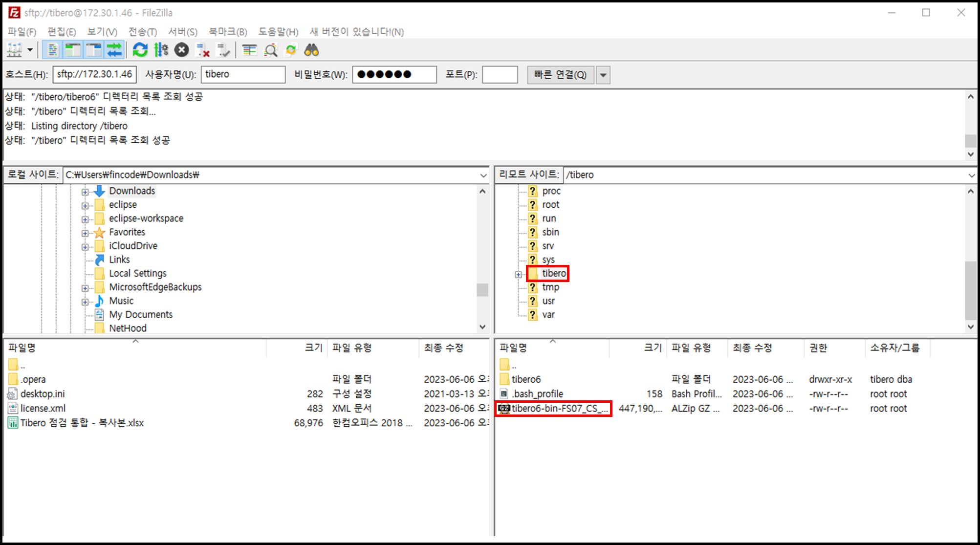Click the 빠른 연결(Q) button
Image resolution: width=980 pixels, height=545 pixels.
tap(560, 75)
